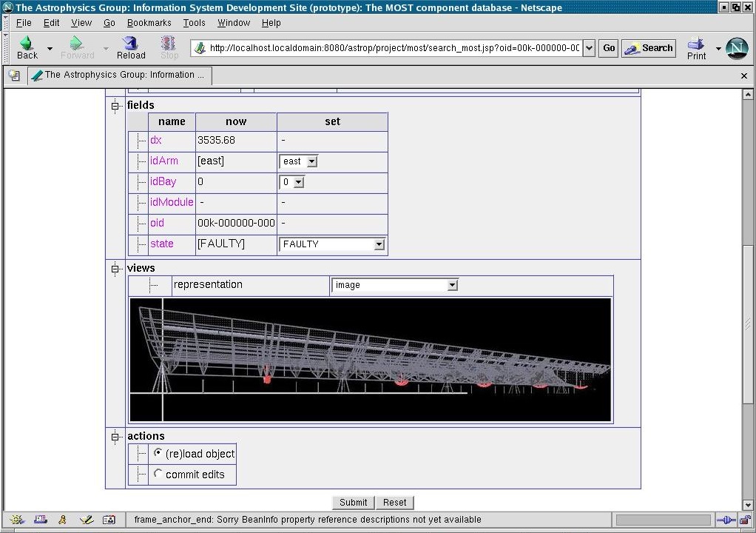The width and height of the screenshot is (756, 533).
Task: Click the Netscape logo throbber icon
Action: (737, 48)
